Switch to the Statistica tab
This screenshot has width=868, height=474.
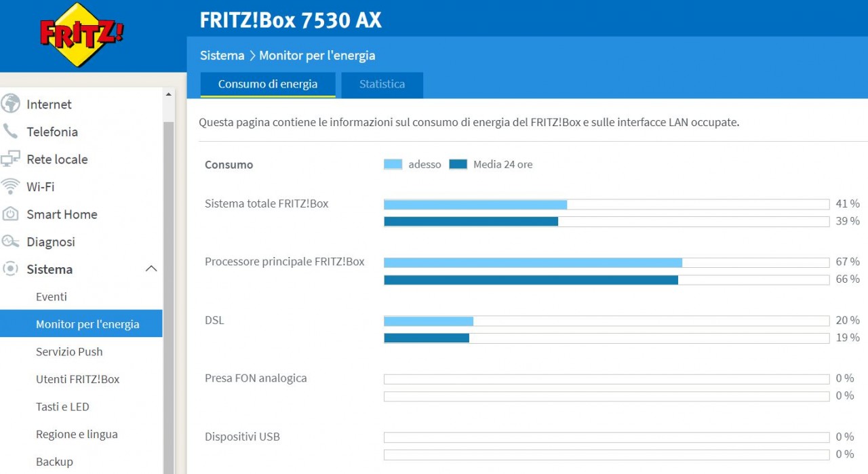(382, 85)
